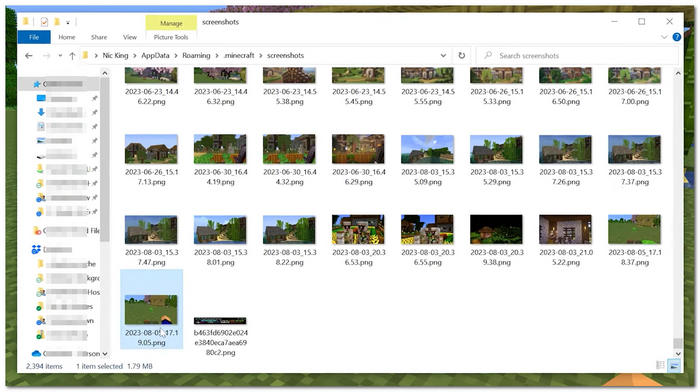Image resolution: width=700 pixels, height=392 pixels.
Task: Click the yellow Manage contextual tab
Action: [x=171, y=23]
